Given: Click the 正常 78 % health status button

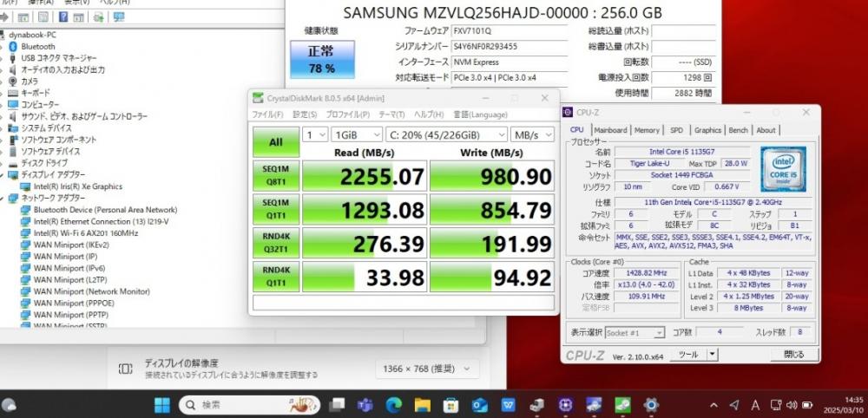Looking at the screenshot, I should [x=322, y=59].
